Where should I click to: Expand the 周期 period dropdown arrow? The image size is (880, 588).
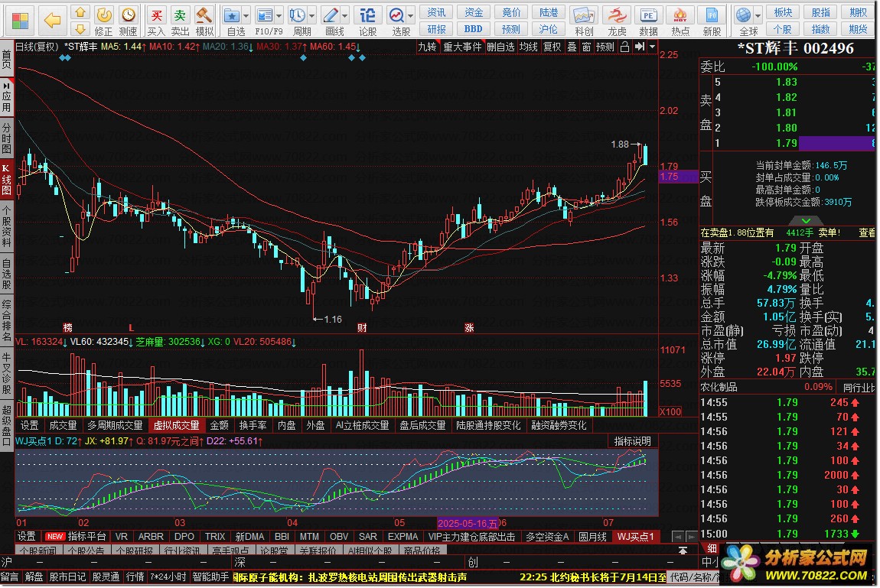(x=312, y=16)
